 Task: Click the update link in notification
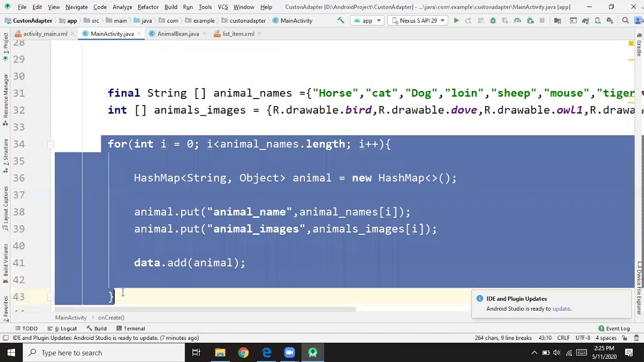tap(561, 309)
